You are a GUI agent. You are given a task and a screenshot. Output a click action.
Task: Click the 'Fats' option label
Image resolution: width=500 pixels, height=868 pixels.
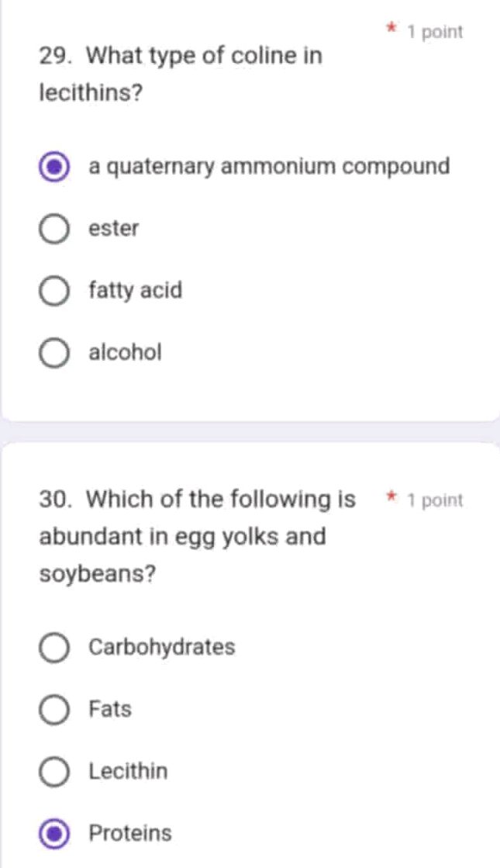[x=110, y=709]
